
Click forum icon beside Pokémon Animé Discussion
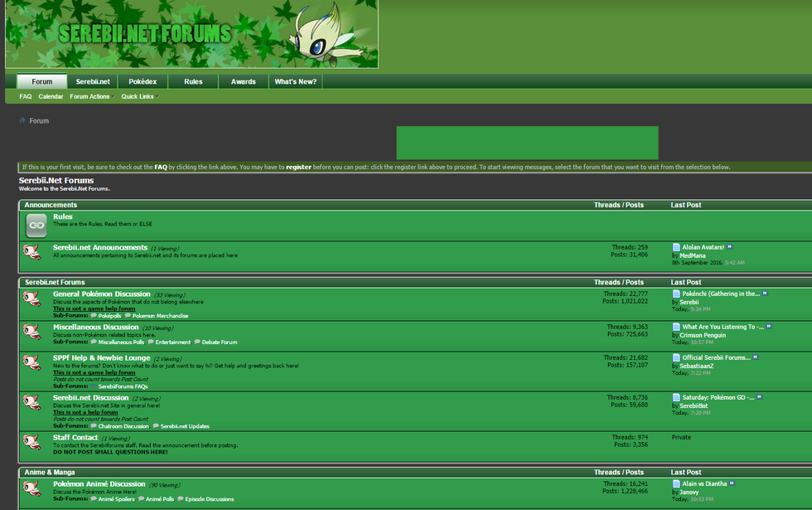(33, 487)
